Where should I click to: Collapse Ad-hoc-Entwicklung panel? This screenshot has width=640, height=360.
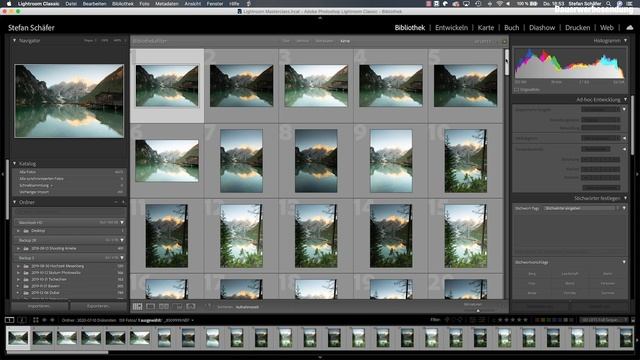pos(625,100)
